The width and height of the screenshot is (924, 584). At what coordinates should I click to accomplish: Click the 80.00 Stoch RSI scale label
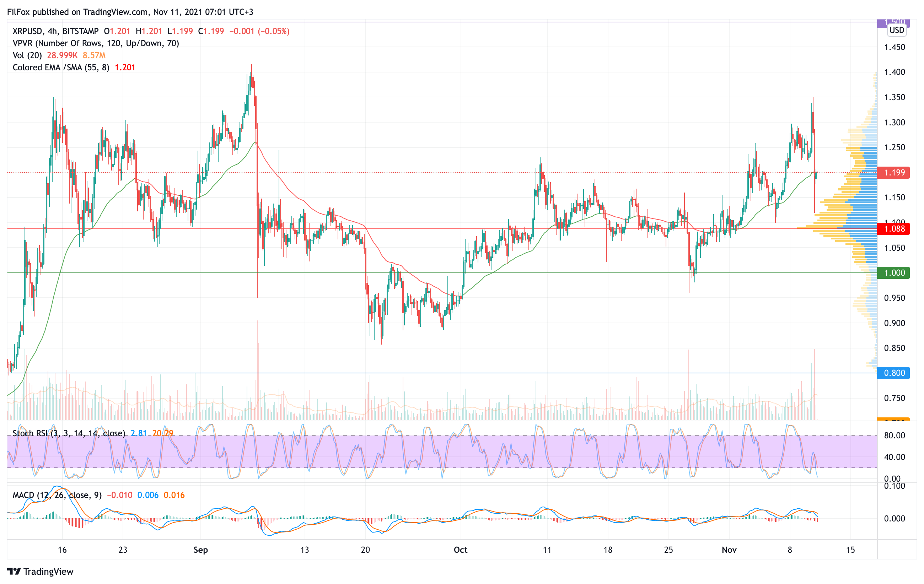(894, 435)
